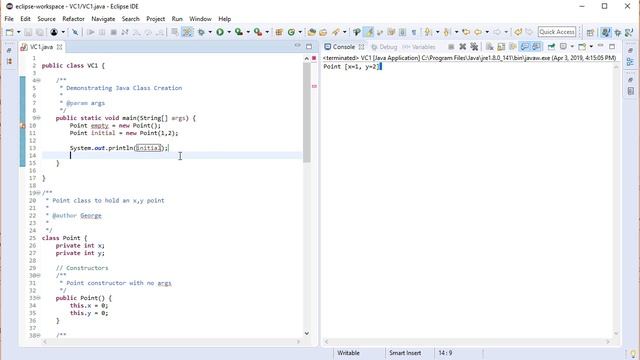Open the Next Annotation dropdown arrow
640x360 pixels.
pyautogui.click(x=437, y=32)
